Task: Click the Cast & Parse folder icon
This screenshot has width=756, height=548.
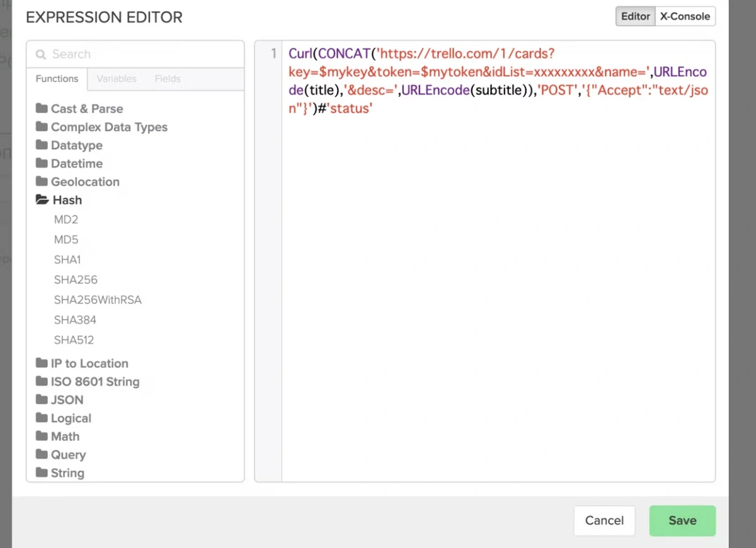Action: 42,108
